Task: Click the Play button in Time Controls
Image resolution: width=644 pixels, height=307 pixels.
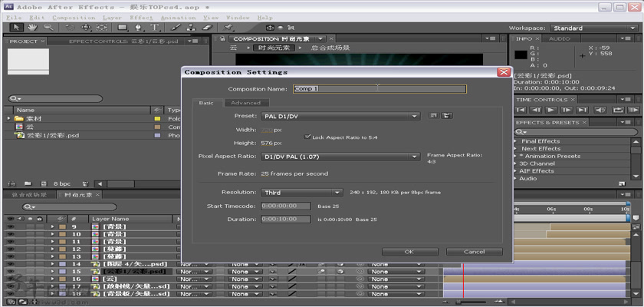Action: pos(550,110)
